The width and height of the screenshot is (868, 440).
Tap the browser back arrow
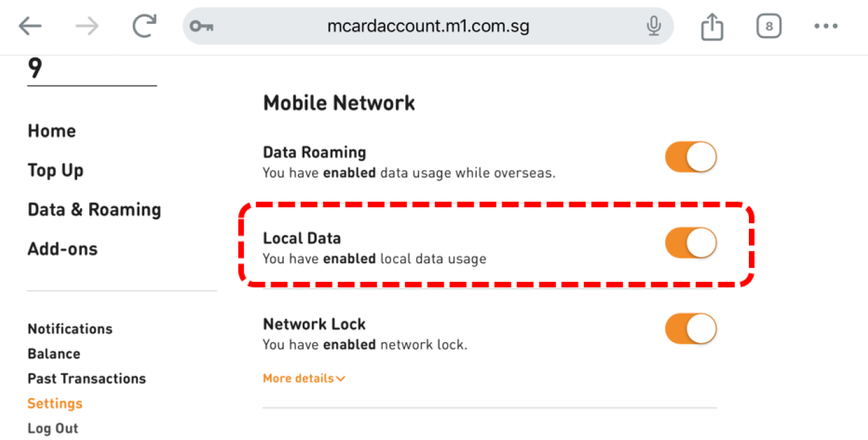[x=30, y=27]
